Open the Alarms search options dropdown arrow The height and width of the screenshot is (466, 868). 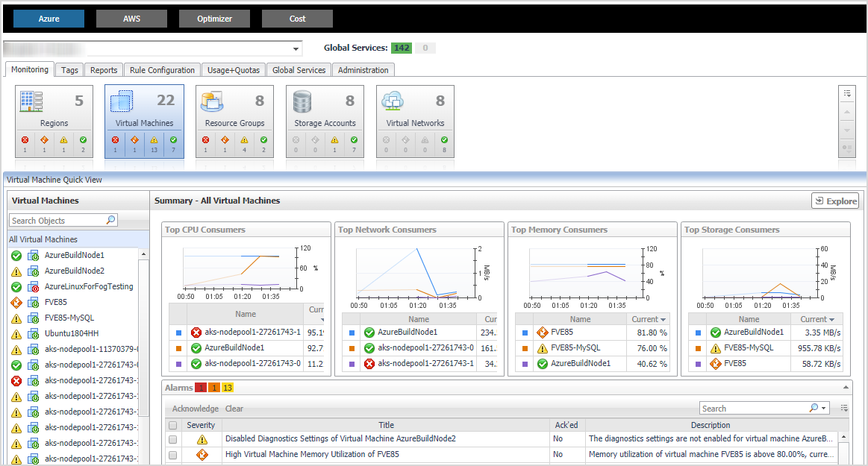coord(824,408)
